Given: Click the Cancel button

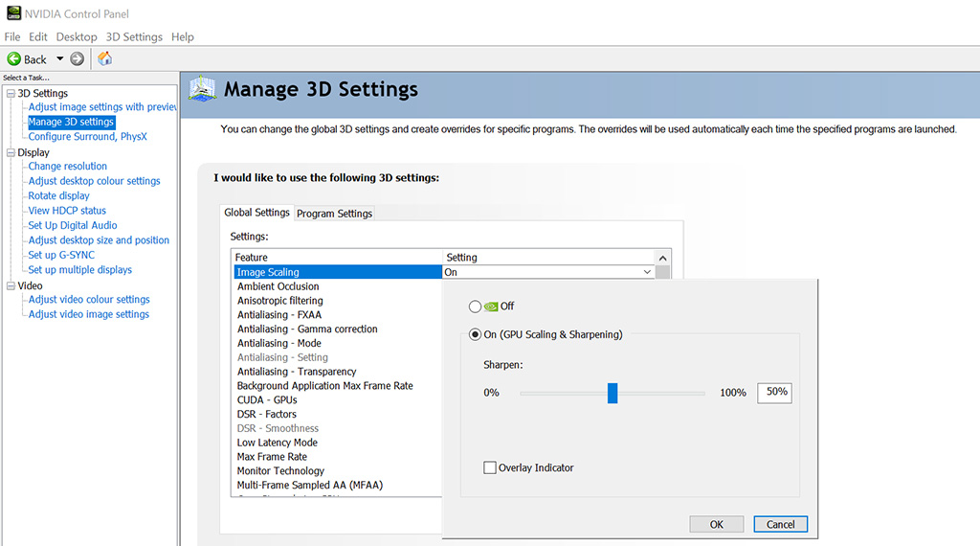Looking at the screenshot, I should [x=780, y=524].
